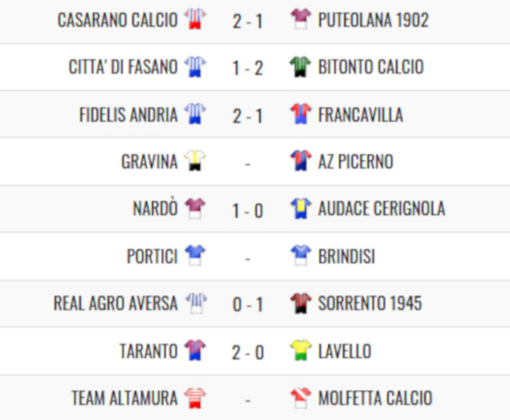Click the Casarano Calcio jersey icon
This screenshot has height=420, width=510.
click(x=195, y=20)
